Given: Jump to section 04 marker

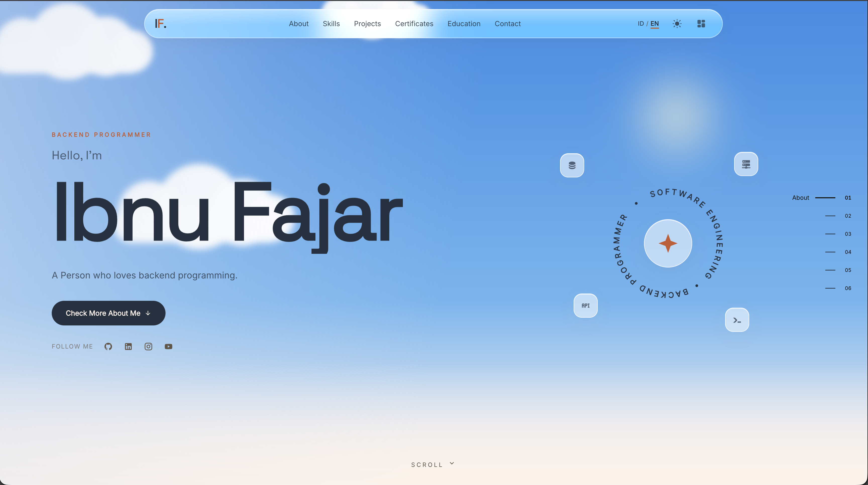Looking at the screenshot, I should coord(838,252).
